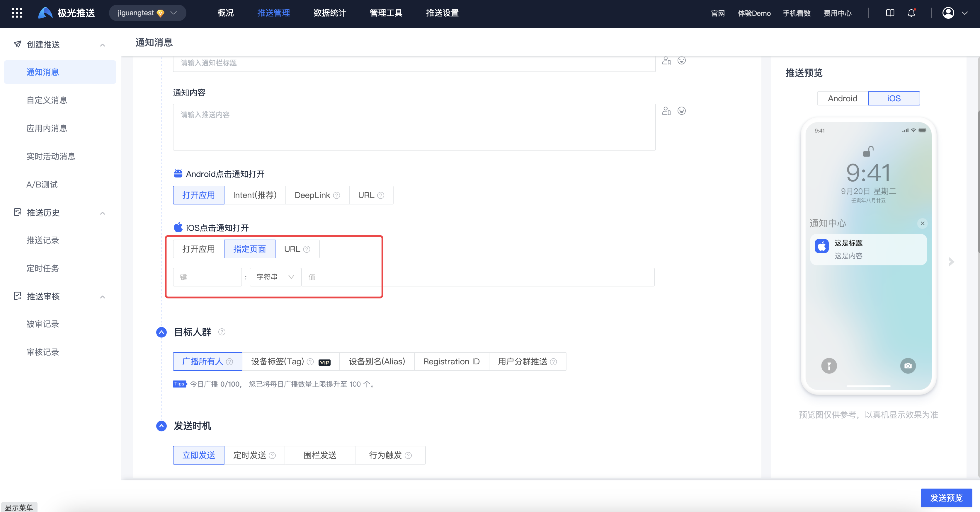This screenshot has width=980, height=512.
Task: Show DeepLink help tooltip
Action: (x=337, y=195)
